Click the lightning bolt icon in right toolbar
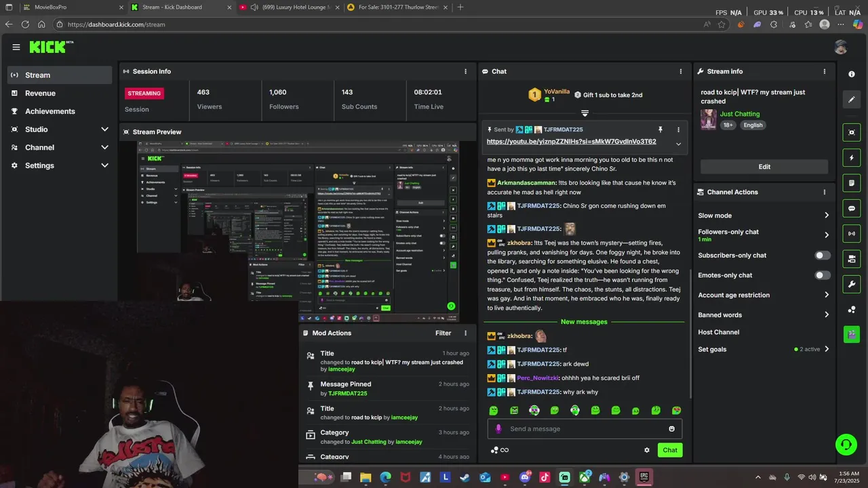The width and height of the screenshot is (868, 488). point(852,158)
